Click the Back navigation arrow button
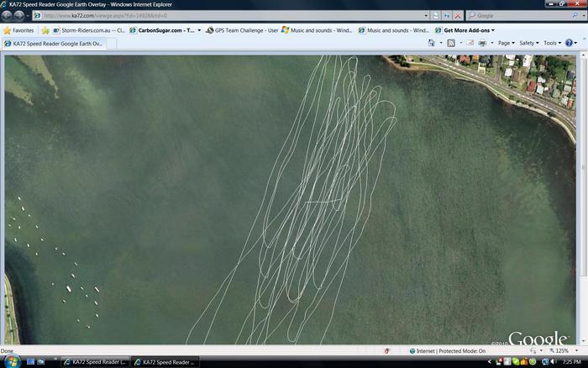 [10, 15]
